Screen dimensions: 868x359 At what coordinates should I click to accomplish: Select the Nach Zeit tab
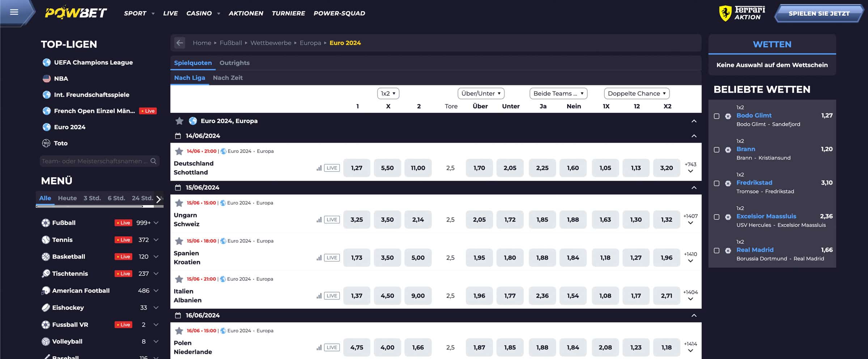[227, 78]
